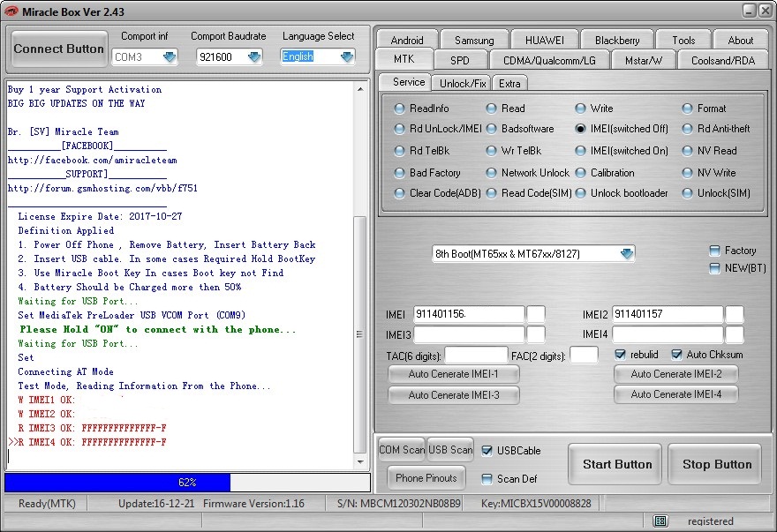Viewport: 777px width, 532px height.
Task: Switch to the SPD tab
Action: click(459, 60)
